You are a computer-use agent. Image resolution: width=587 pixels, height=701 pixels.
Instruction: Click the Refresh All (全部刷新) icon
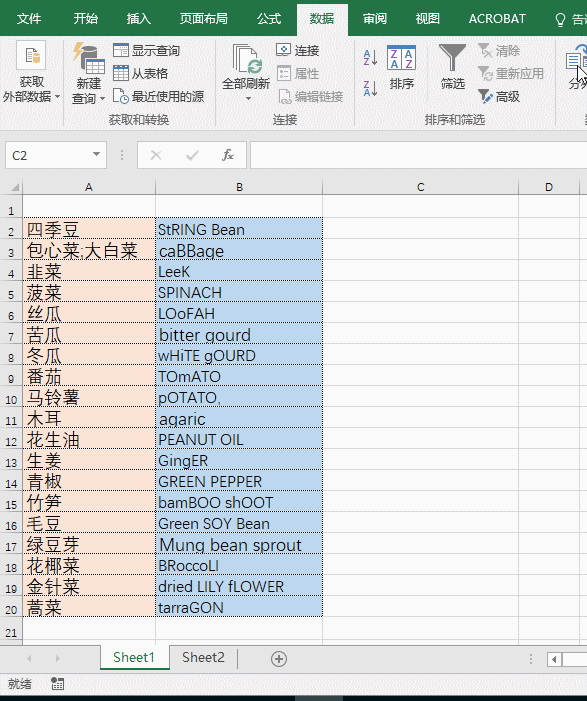click(246, 59)
